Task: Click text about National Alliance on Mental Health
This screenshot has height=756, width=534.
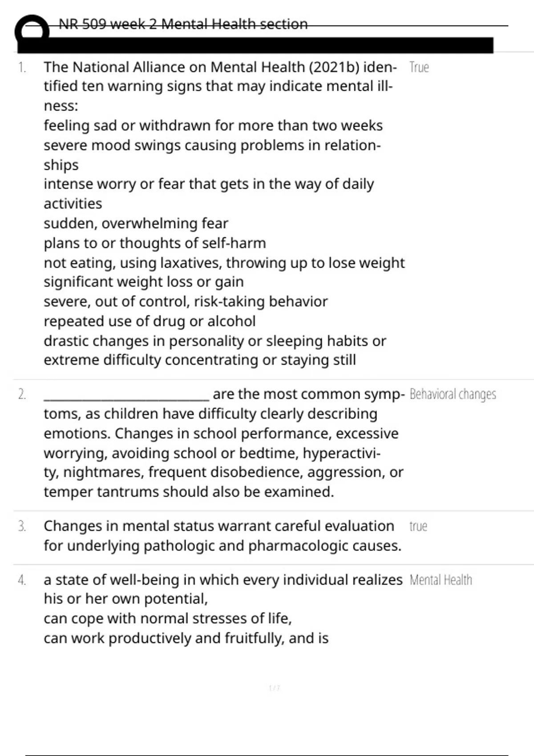Action: 220,86
